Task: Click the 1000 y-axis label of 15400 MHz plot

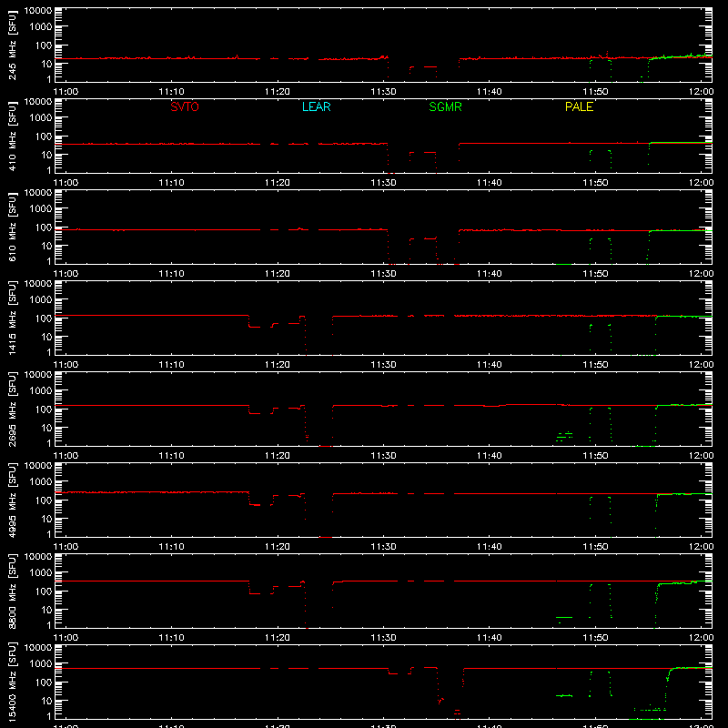Action: 41,664
